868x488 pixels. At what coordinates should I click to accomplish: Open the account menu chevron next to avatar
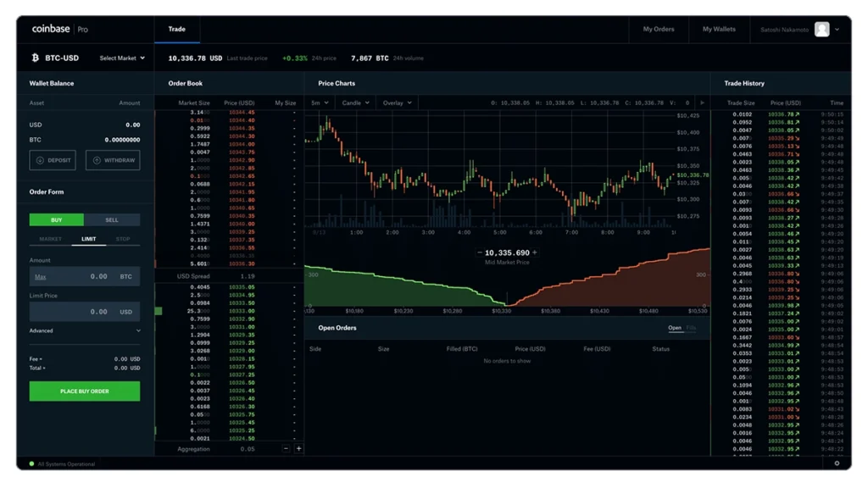click(x=837, y=30)
